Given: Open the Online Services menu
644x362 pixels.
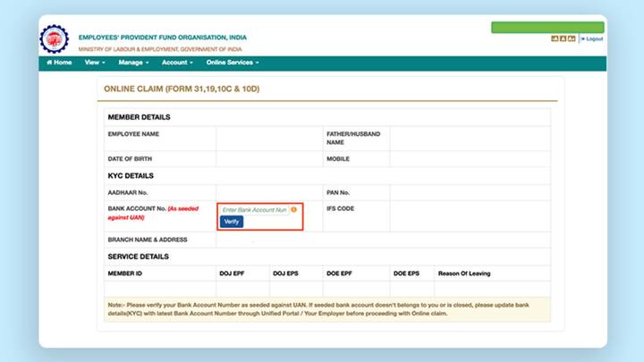Looking at the screenshot, I should (x=233, y=63).
